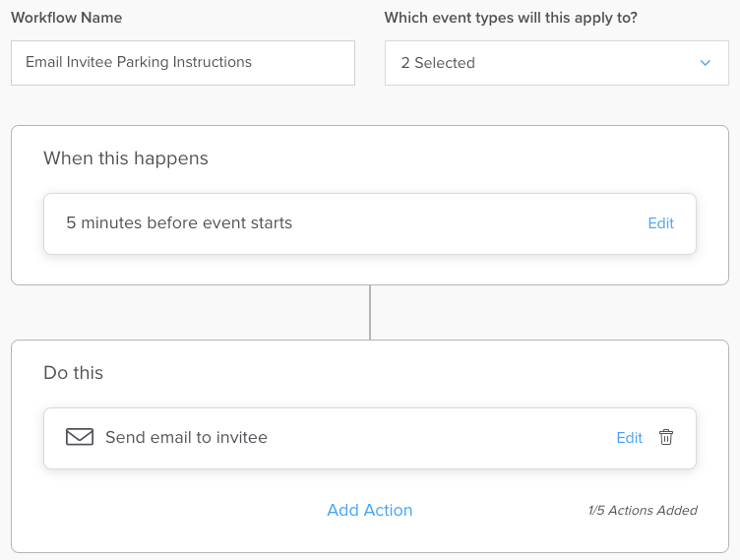This screenshot has height=560, width=740.
Task: Click the 'Email Invitee Parking Instructions' name text
Action: pos(139,62)
